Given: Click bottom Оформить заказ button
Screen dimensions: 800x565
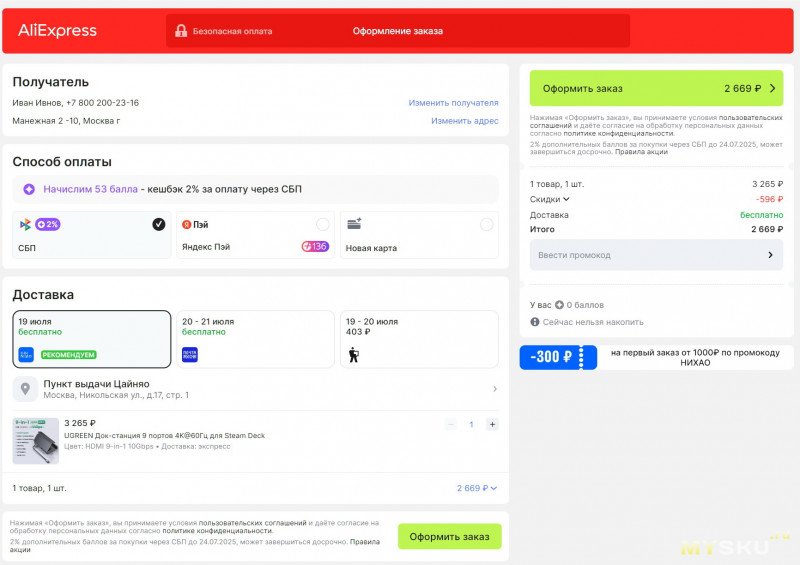Looking at the screenshot, I should point(449,536).
